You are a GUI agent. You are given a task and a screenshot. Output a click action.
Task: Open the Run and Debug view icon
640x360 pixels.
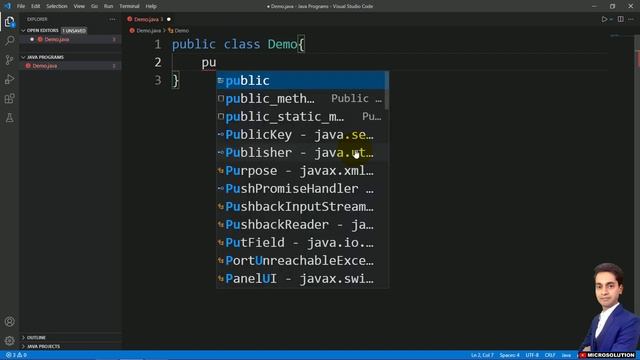(9, 79)
